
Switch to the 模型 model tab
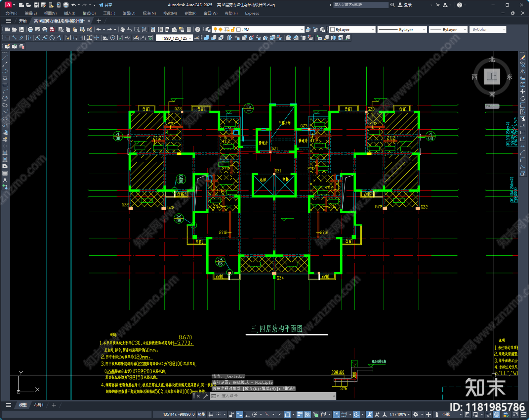23,405
